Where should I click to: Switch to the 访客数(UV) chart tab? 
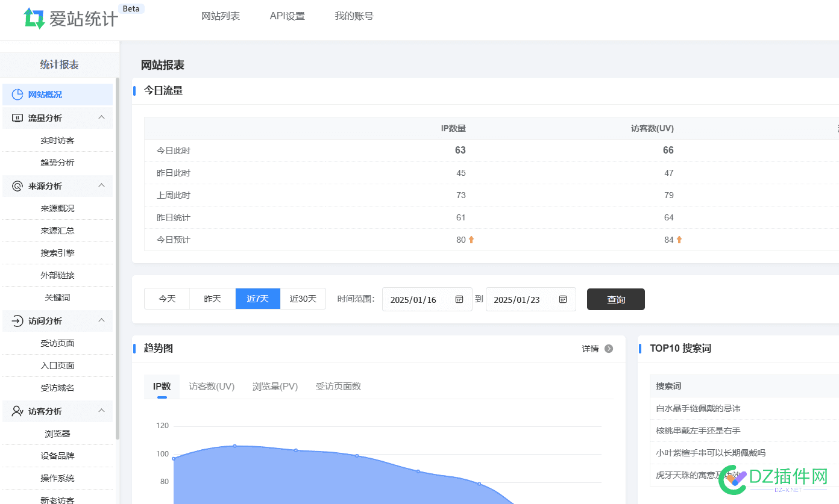click(x=212, y=387)
